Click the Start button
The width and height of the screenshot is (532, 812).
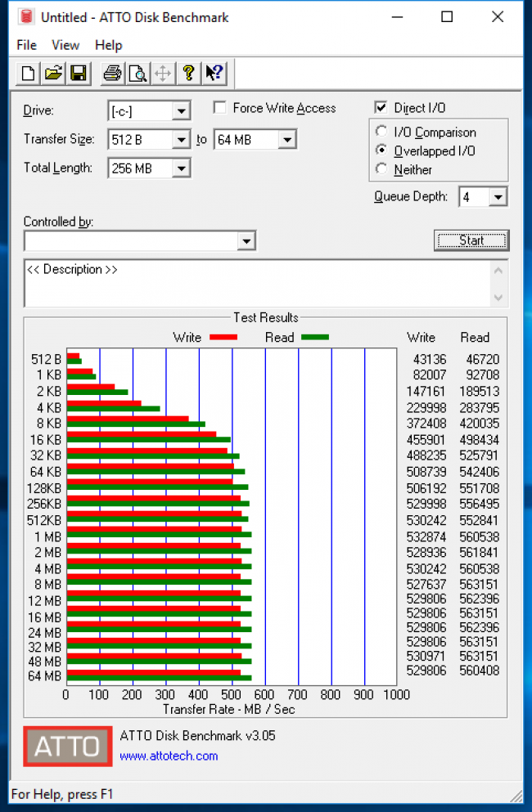point(471,240)
